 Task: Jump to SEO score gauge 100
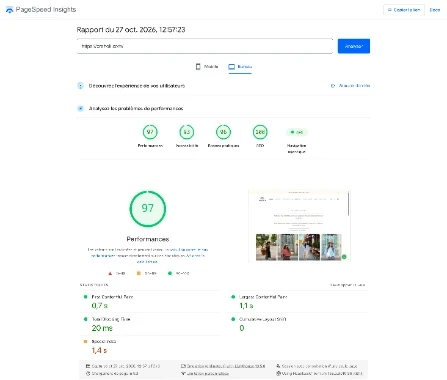260,132
